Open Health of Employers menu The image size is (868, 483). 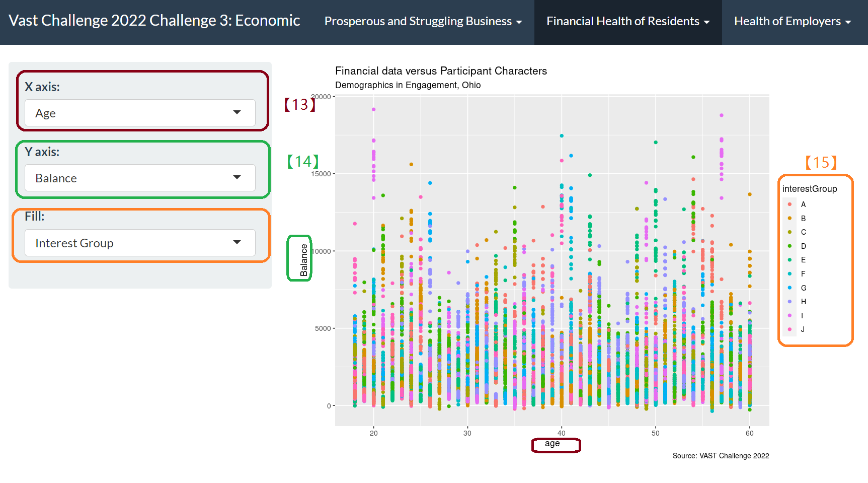(792, 21)
